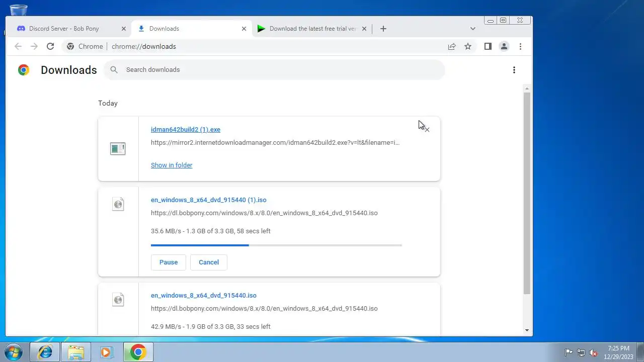Go back with the back arrow

(x=18, y=46)
